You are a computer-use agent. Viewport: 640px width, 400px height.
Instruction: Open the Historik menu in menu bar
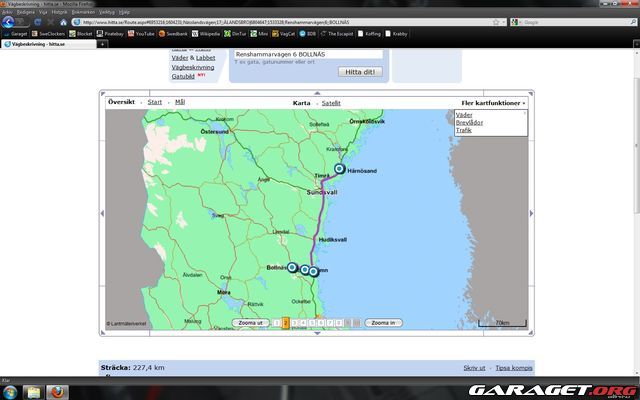(x=59, y=12)
